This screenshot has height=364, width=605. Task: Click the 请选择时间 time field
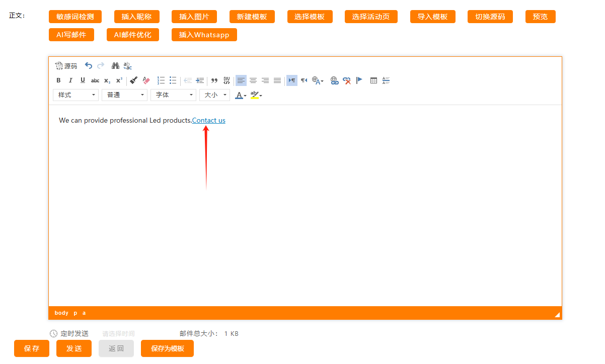coord(118,333)
